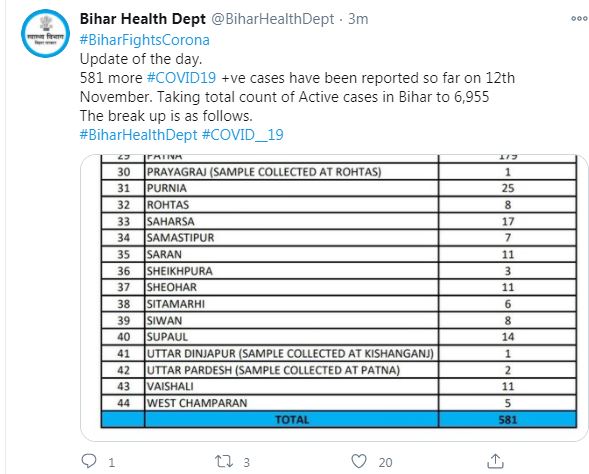Image resolution: width=589 pixels, height=474 pixels.
Task: Like the tweet with heart icon
Action: pos(359,461)
